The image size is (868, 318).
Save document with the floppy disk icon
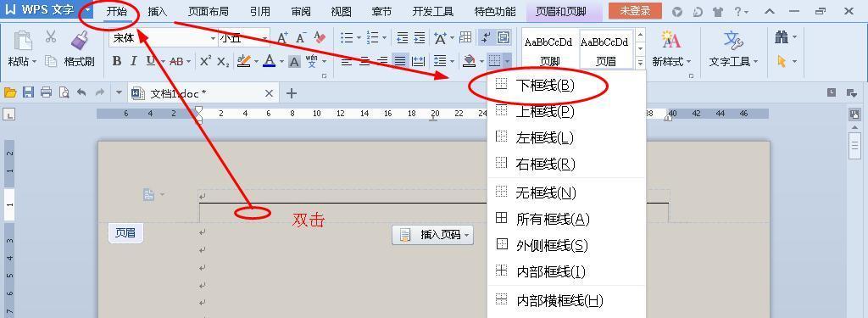tap(28, 93)
